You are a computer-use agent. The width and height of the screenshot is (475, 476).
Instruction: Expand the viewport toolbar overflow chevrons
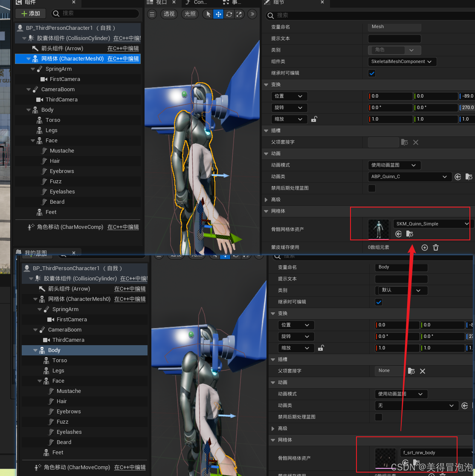252,14
